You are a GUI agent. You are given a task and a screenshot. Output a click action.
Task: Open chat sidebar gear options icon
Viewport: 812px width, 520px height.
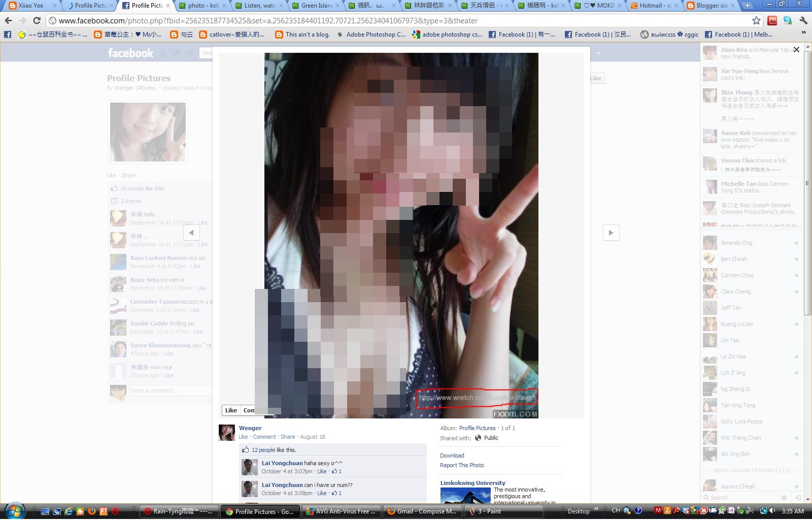click(x=785, y=498)
